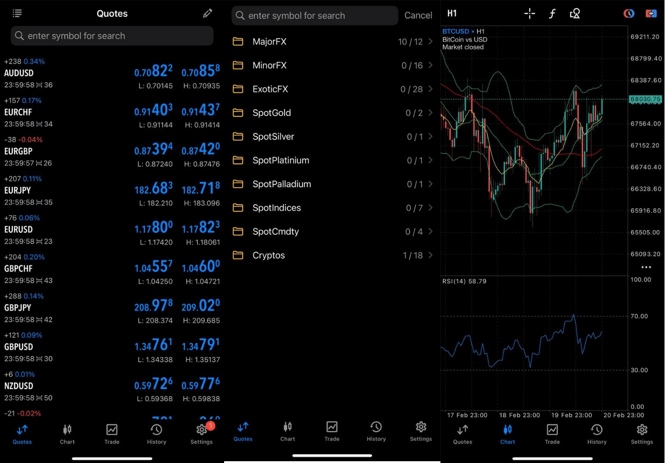Switch to Chart tab in middle screen
The width and height of the screenshot is (667, 463).
click(288, 431)
